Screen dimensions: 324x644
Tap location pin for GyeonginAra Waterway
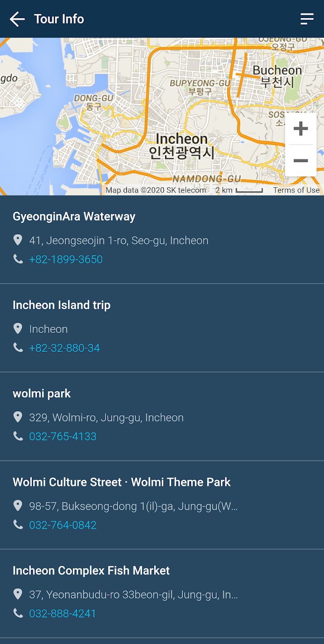[18, 240]
